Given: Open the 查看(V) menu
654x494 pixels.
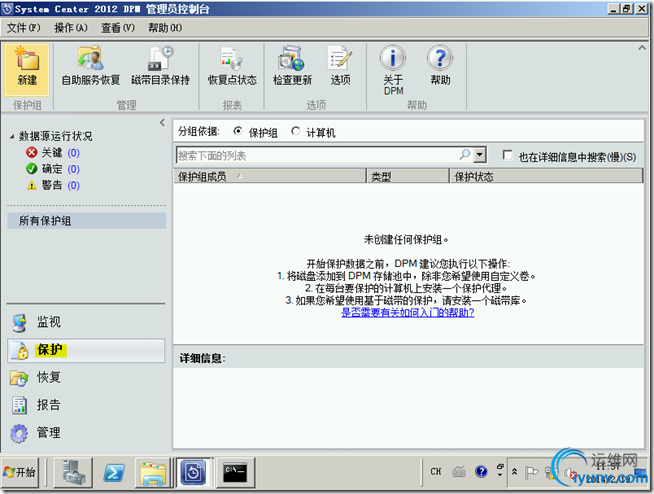Looking at the screenshot, I should pyautogui.click(x=118, y=28).
